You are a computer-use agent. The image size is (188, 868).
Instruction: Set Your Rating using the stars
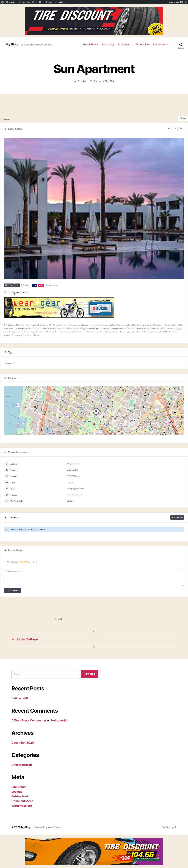pyautogui.click(x=25, y=562)
